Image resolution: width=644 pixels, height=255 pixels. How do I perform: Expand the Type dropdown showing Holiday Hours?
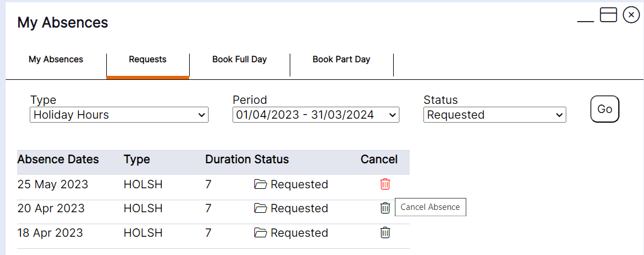(x=119, y=115)
